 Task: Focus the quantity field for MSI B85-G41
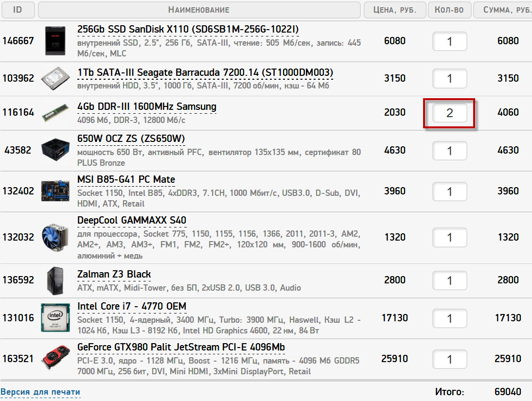pyautogui.click(x=449, y=192)
